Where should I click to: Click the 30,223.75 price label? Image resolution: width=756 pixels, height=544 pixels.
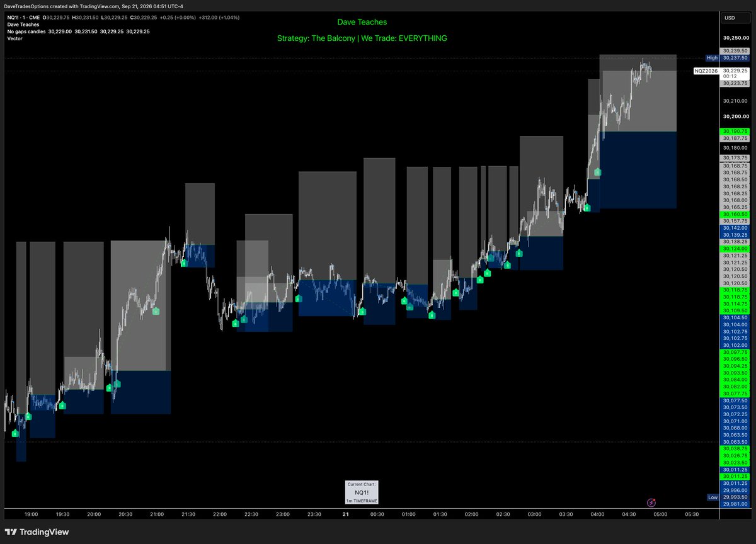735,83
